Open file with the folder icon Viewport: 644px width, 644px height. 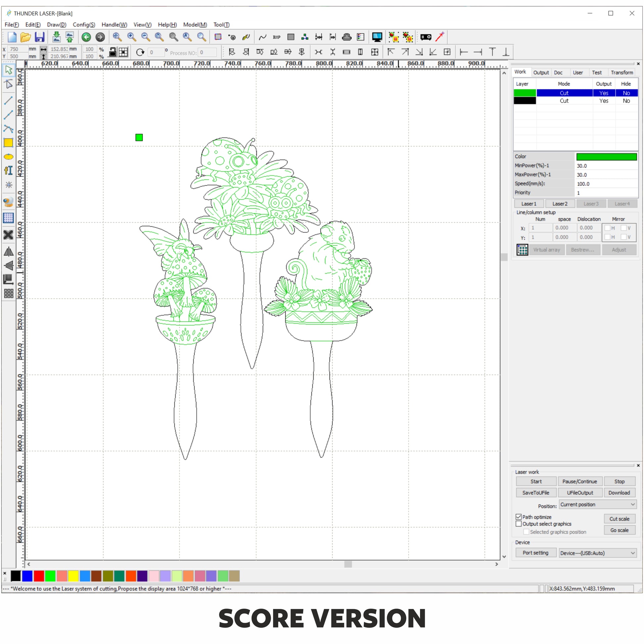[x=26, y=37]
